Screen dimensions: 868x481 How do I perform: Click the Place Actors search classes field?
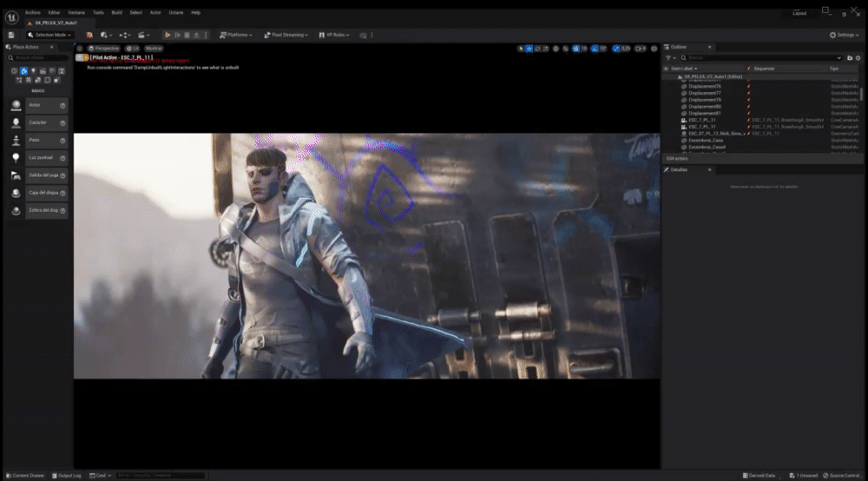click(37, 57)
